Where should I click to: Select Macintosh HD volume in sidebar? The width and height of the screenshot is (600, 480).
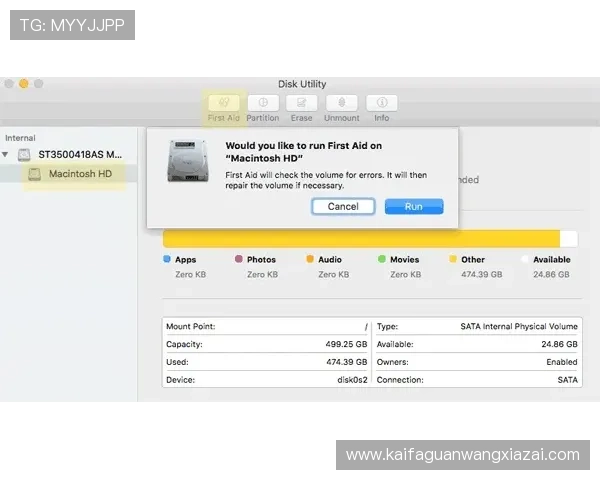pos(79,174)
